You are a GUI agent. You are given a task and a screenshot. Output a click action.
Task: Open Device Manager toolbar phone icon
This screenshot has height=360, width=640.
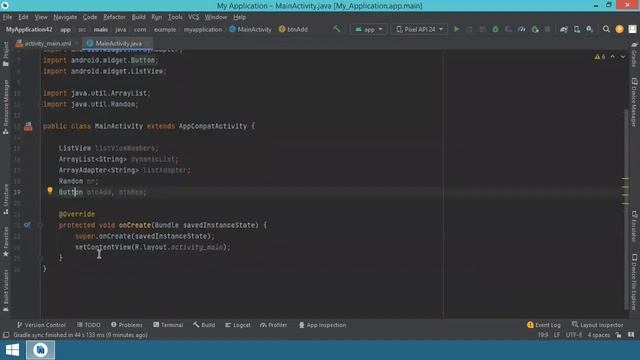point(577,29)
